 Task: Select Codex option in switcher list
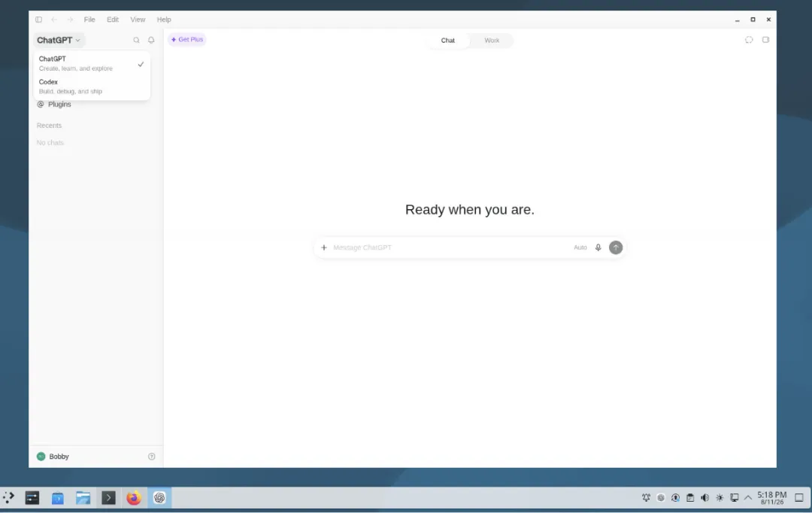pyautogui.click(x=92, y=87)
